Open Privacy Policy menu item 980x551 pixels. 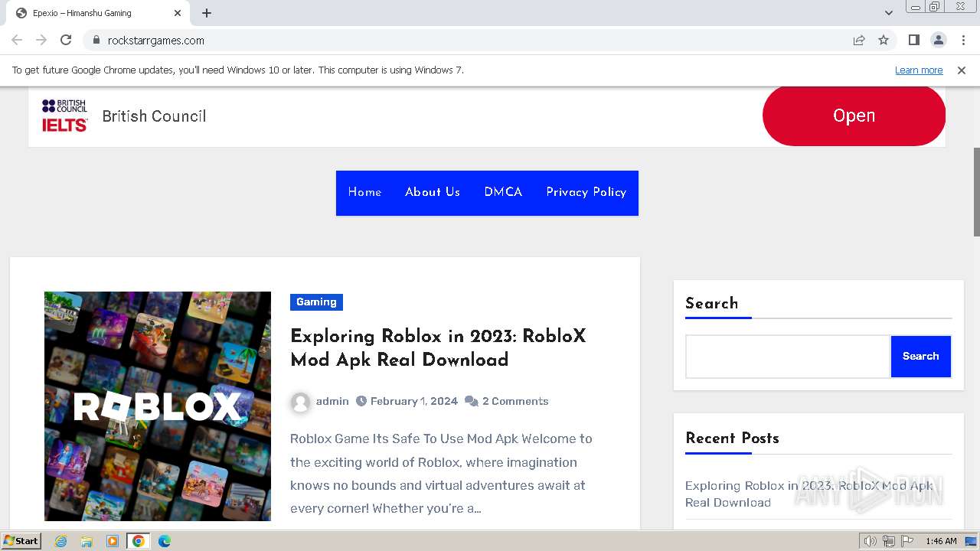[586, 192]
